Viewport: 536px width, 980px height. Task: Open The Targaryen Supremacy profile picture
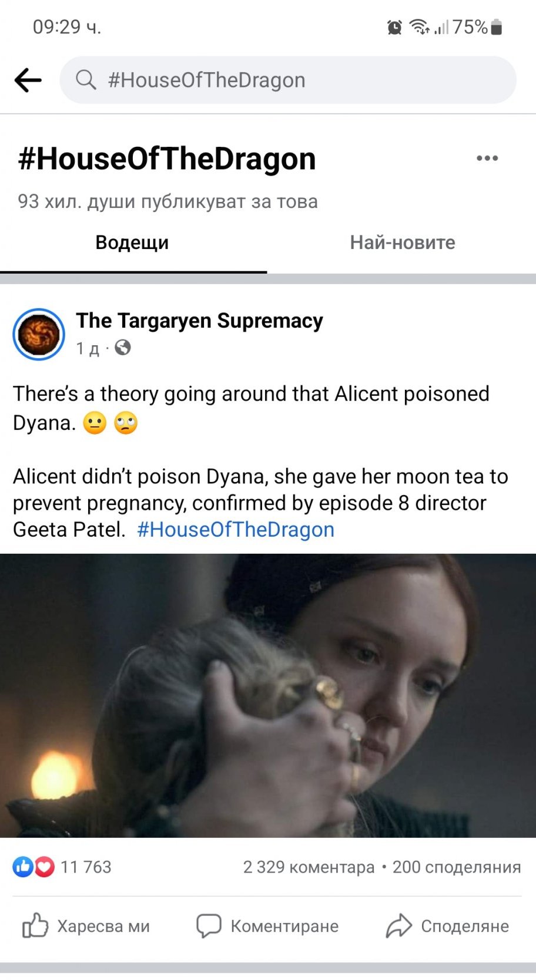[x=39, y=334]
